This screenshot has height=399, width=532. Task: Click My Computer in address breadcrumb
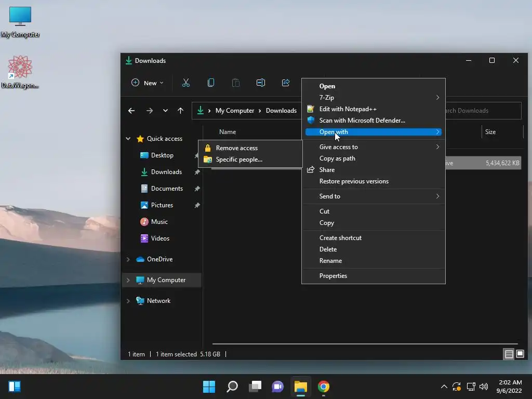[235, 111]
